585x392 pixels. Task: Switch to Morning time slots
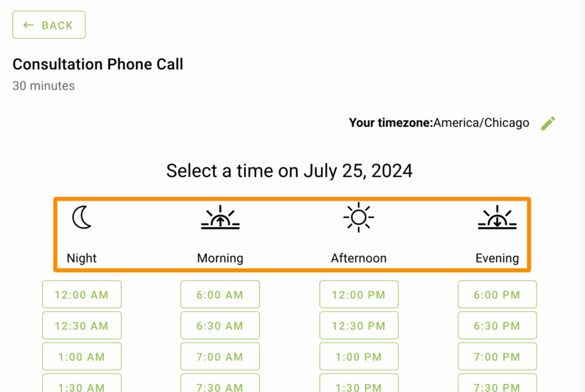tap(220, 234)
